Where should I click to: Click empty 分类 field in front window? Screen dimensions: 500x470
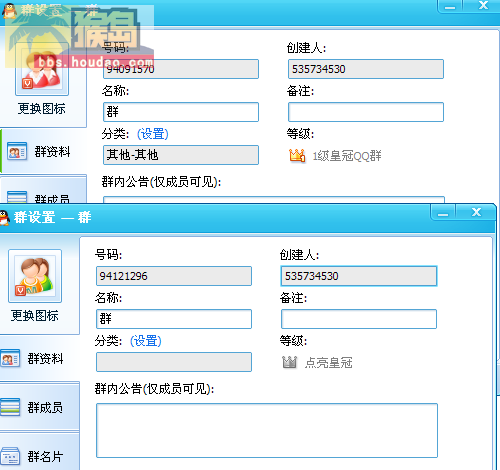[174, 362]
